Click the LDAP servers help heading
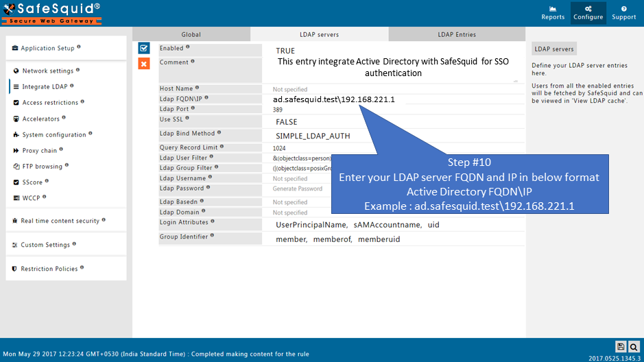 click(x=554, y=49)
